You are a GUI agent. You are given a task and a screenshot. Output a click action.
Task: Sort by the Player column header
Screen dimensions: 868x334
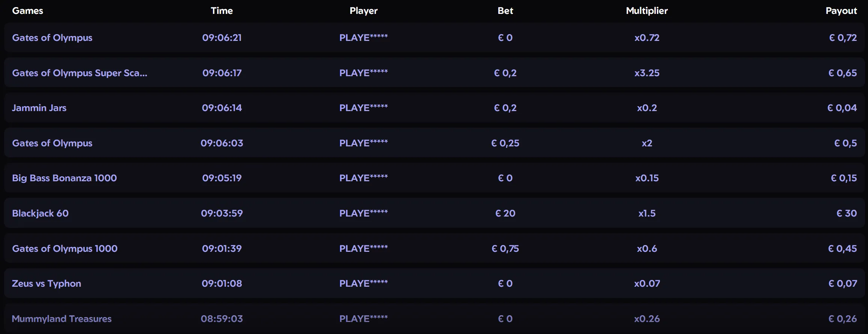tap(363, 11)
